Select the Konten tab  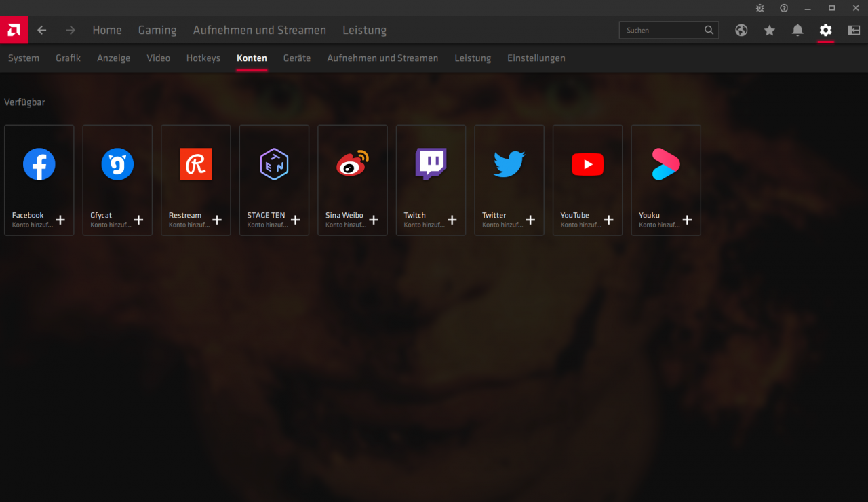pos(252,58)
